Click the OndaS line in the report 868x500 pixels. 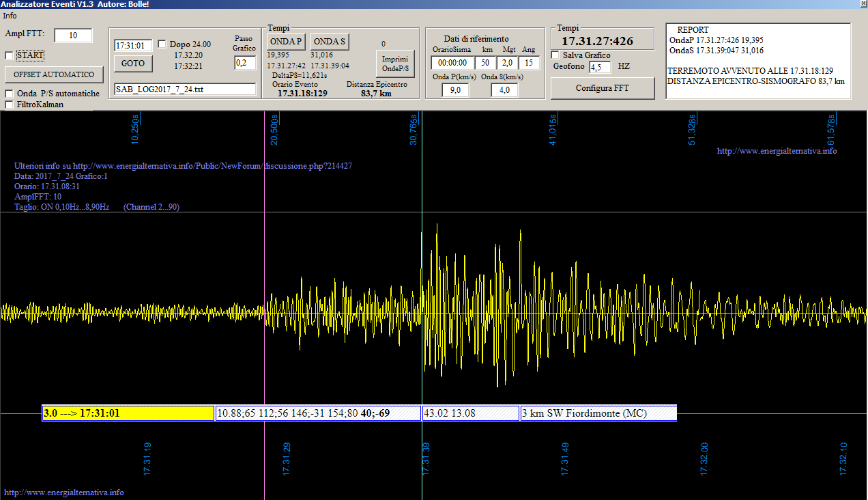click(717, 50)
